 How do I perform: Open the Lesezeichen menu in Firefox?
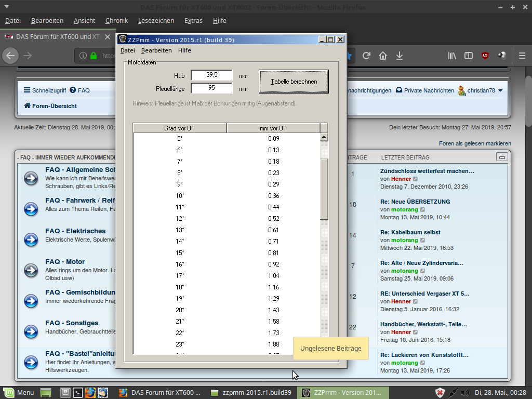[x=156, y=21]
